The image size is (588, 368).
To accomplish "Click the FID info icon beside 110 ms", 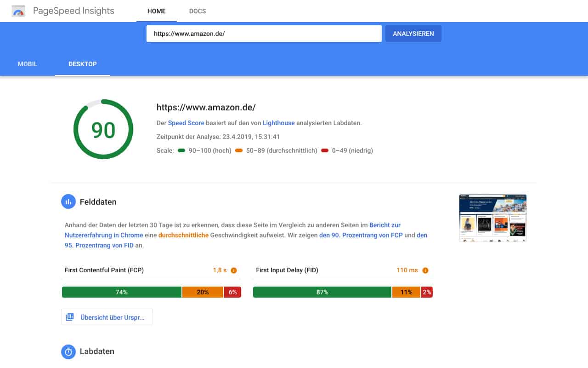I will [x=425, y=270].
